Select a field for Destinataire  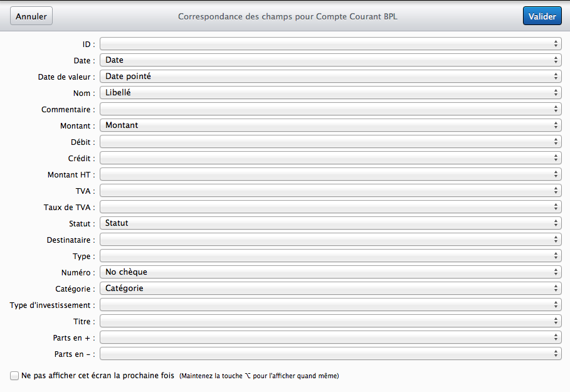(330, 240)
